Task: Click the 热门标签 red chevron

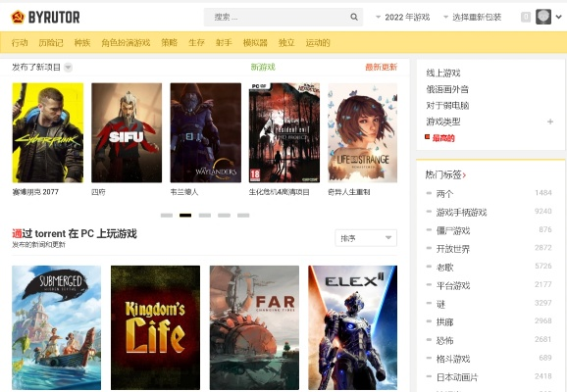Action: point(464,175)
